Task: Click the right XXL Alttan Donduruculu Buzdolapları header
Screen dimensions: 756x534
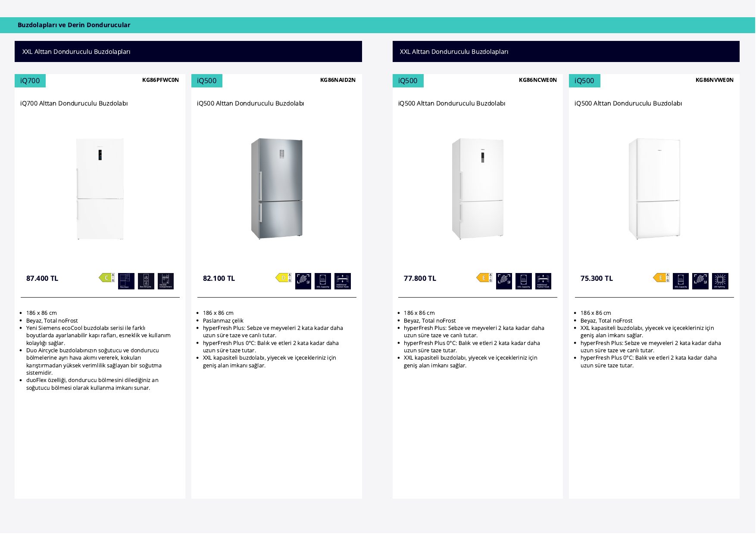Action: click(x=566, y=52)
